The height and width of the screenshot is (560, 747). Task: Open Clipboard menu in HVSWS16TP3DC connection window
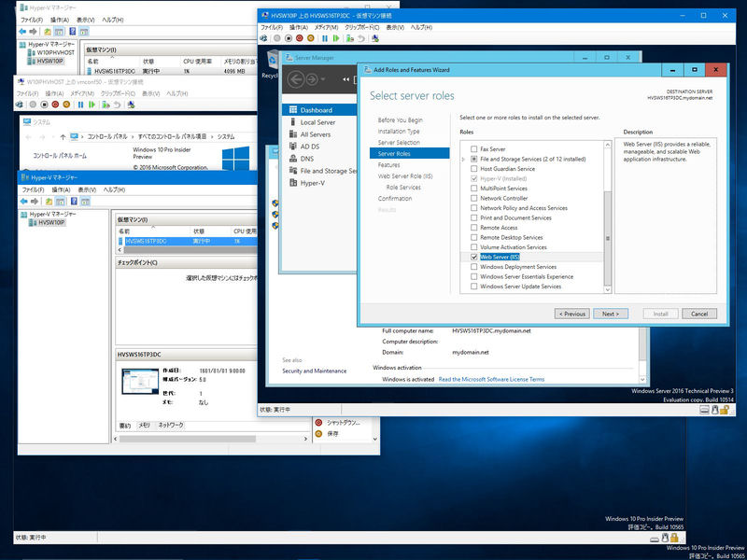[361, 28]
